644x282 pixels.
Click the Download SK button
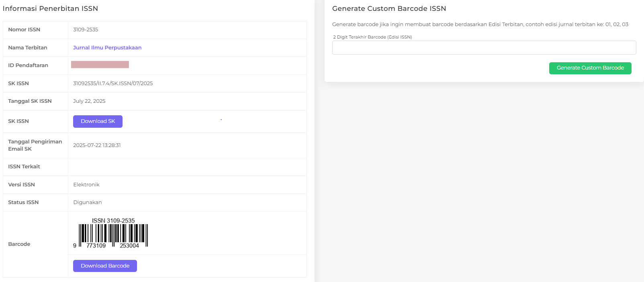(98, 121)
